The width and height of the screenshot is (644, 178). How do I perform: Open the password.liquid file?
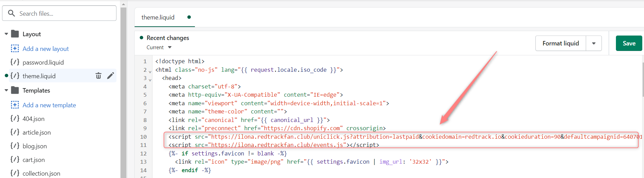pos(43,63)
